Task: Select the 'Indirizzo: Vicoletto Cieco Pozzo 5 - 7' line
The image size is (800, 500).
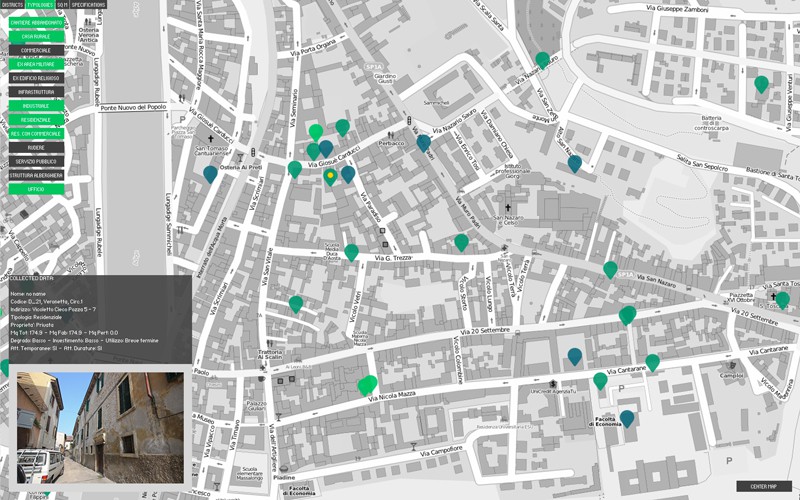Action: [x=53, y=310]
